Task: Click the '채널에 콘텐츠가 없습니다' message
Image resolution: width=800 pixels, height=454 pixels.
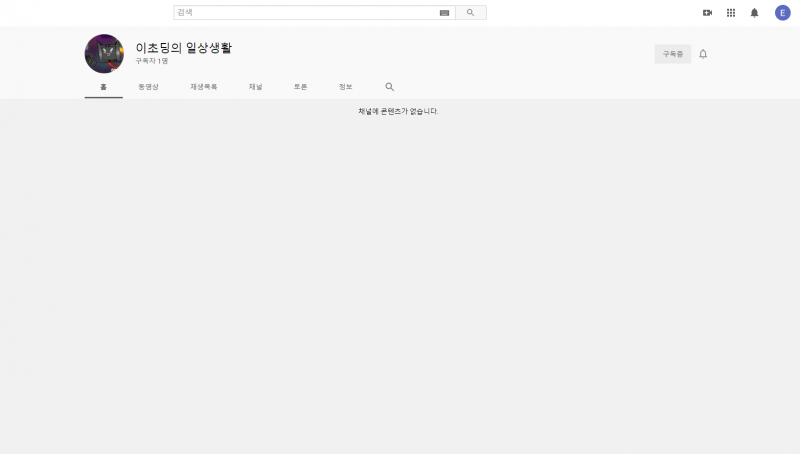Action: pyautogui.click(x=398, y=111)
